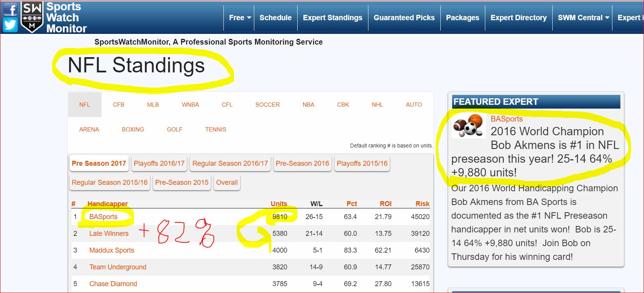
Task: Click the 25870 Risk value
Action: point(420,267)
